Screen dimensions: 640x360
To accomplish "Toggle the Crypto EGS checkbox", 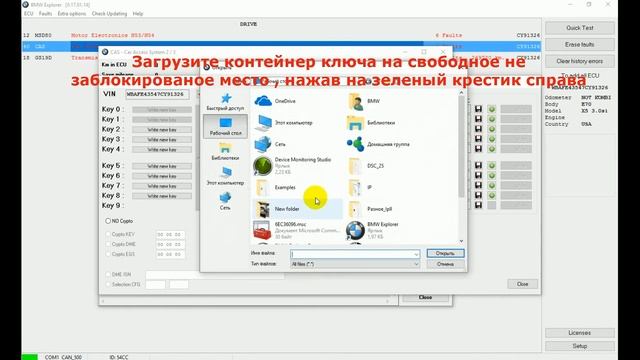I will coord(108,254).
